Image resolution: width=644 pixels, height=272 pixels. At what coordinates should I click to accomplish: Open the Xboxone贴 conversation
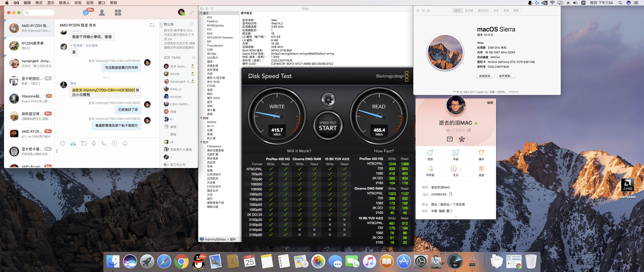29,99
